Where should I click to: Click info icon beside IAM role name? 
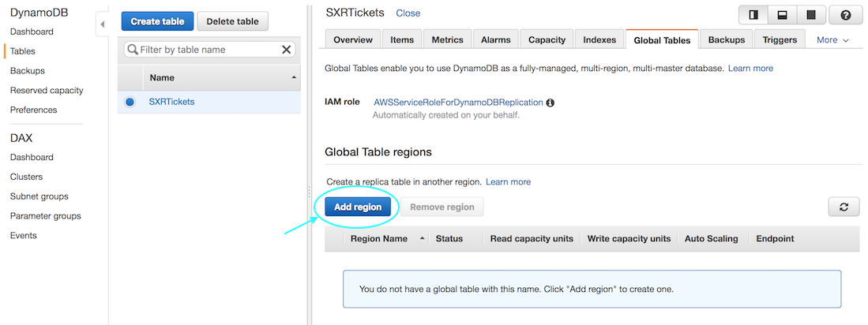coord(550,103)
